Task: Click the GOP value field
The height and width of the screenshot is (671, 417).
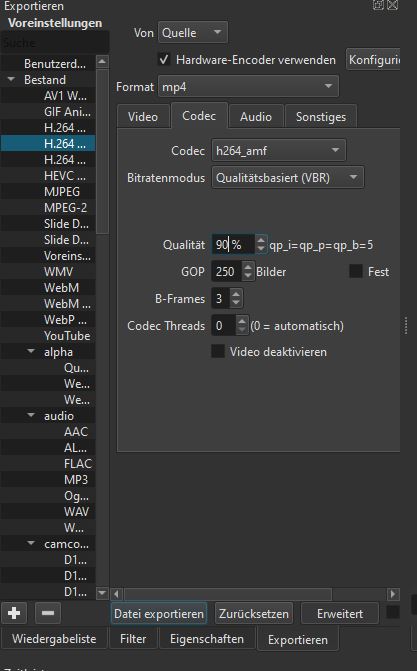Action: [227, 272]
